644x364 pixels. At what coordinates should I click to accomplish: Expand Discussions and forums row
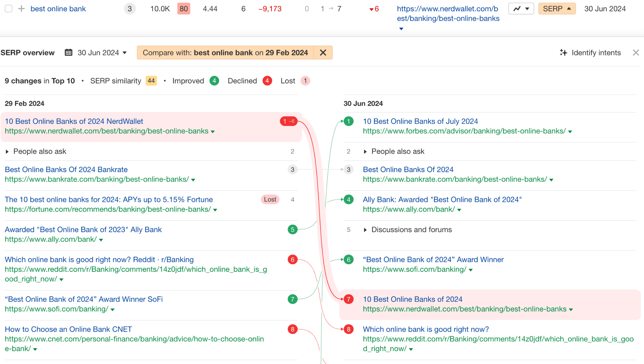(x=365, y=230)
